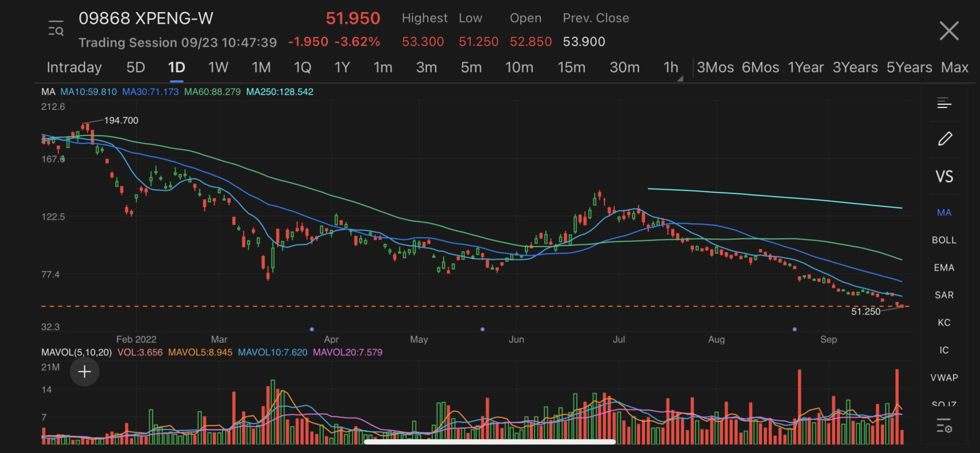Enable the VWAP indicator
The image size is (980, 453).
coord(944,377)
